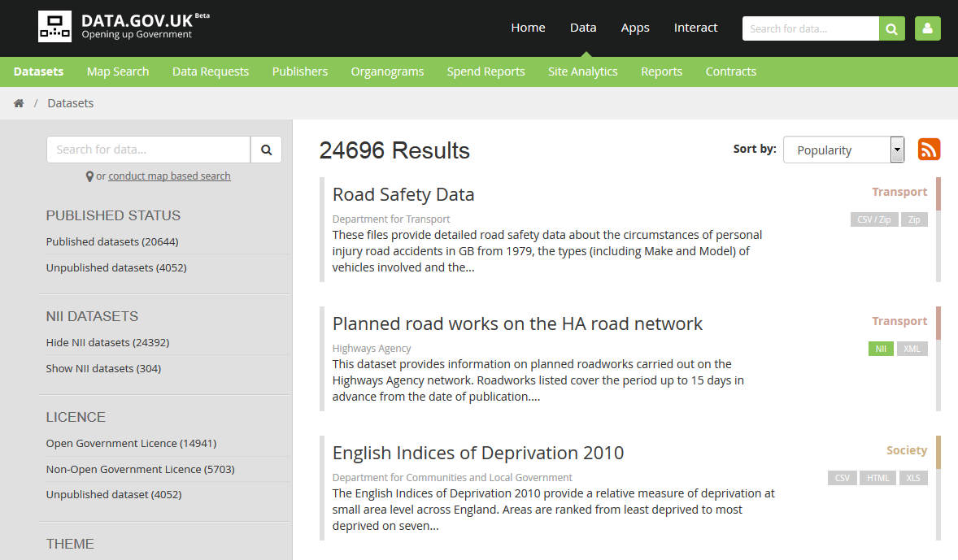The height and width of the screenshot is (560, 958).
Task: Select the Map Search tab
Action: [x=118, y=72]
